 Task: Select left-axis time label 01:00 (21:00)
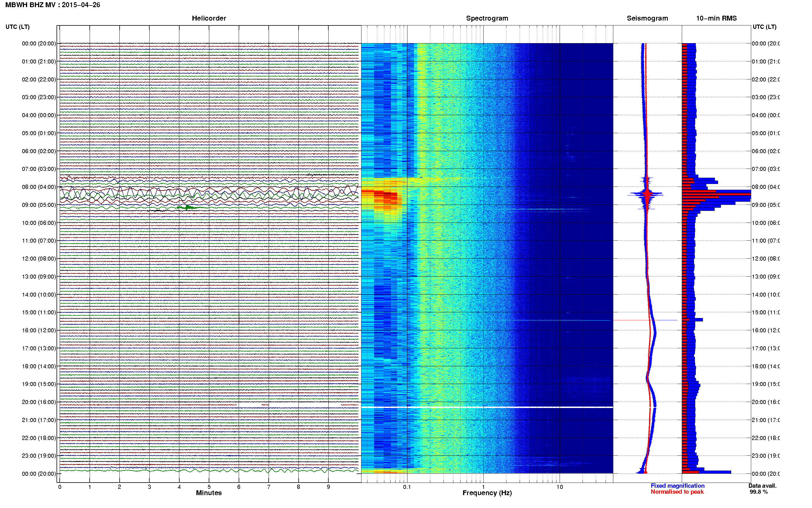click(x=39, y=61)
